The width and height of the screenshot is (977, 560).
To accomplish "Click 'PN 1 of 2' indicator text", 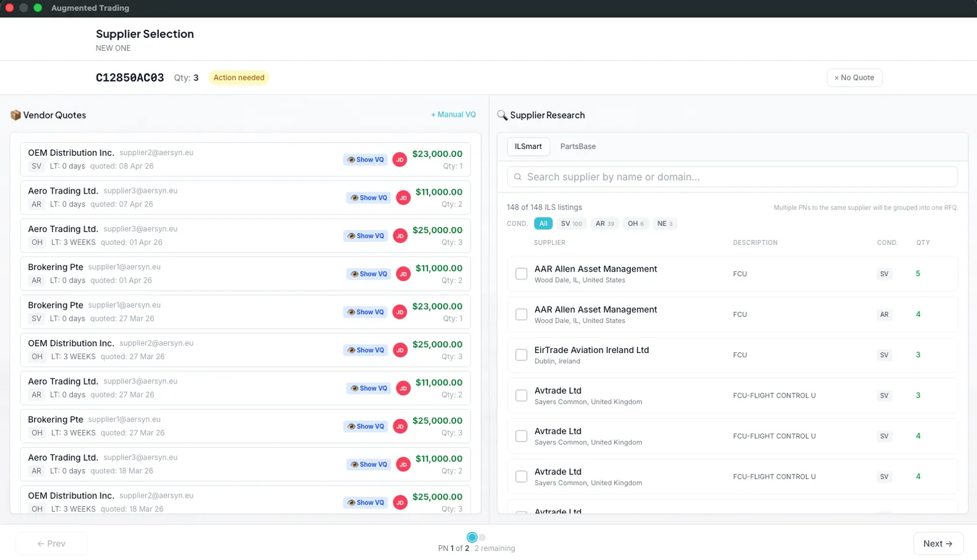I will [454, 548].
